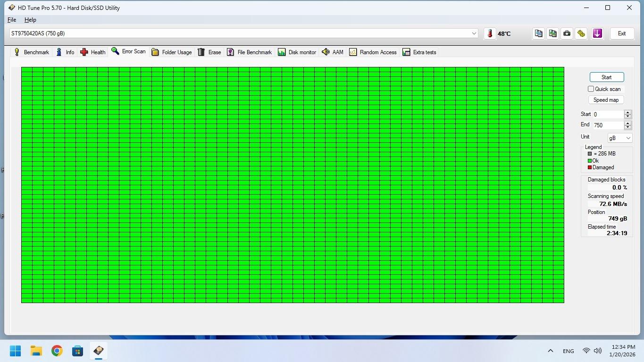Open the Folder Usage tab
The height and width of the screenshot is (362, 644).
(x=171, y=52)
